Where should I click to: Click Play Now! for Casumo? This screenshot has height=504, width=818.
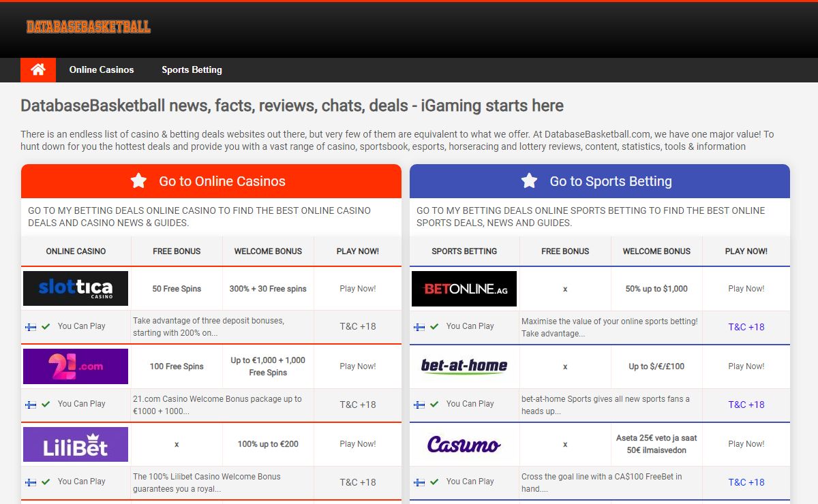click(746, 444)
